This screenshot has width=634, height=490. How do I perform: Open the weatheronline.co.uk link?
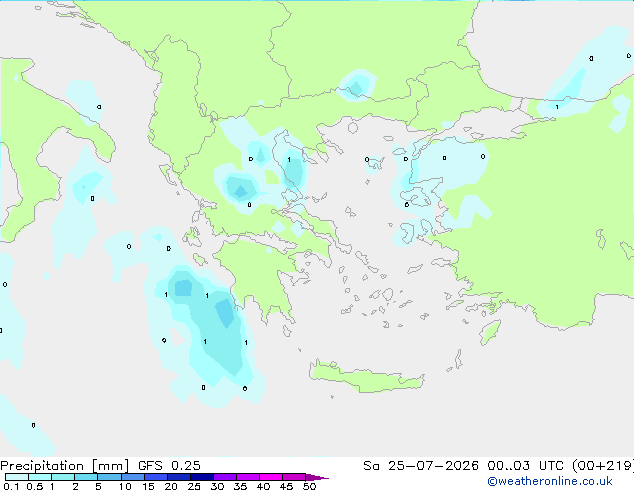click(550, 481)
